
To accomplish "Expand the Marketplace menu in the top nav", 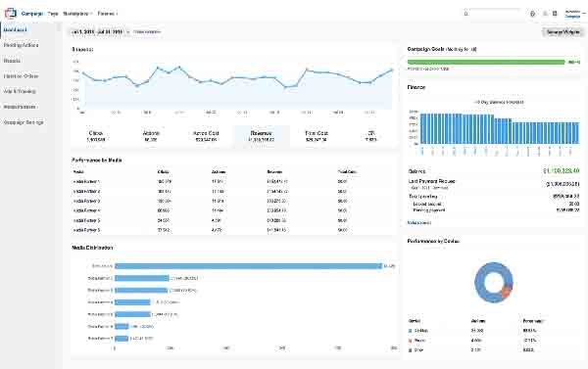I will coord(77,14).
